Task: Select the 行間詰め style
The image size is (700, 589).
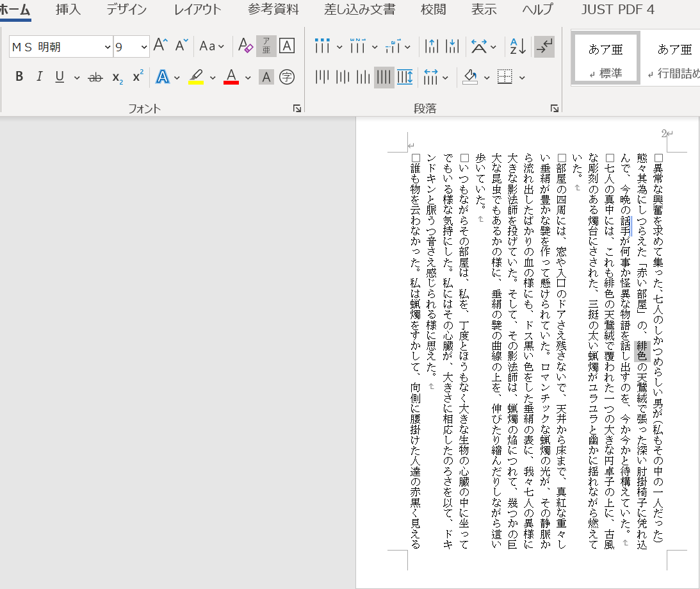Action: (x=676, y=58)
